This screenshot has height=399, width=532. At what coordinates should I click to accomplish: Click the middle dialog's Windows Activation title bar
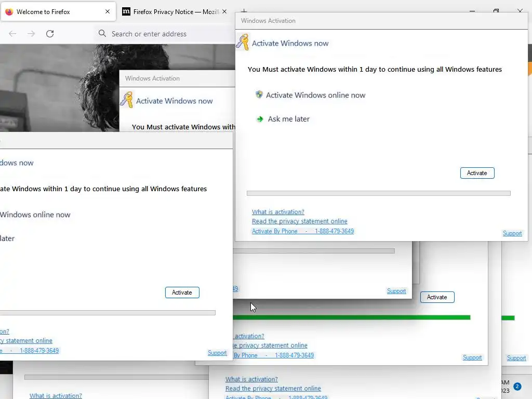pos(177,78)
